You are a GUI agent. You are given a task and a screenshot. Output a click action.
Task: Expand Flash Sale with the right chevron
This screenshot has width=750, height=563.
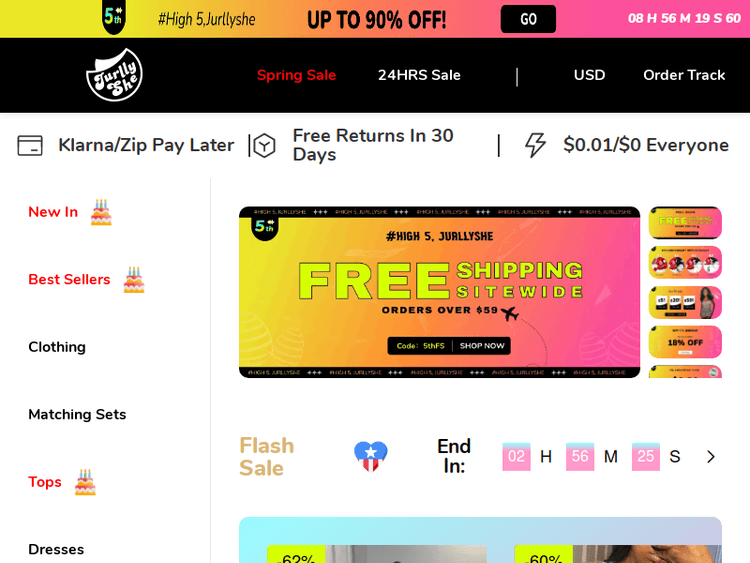coord(711,457)
